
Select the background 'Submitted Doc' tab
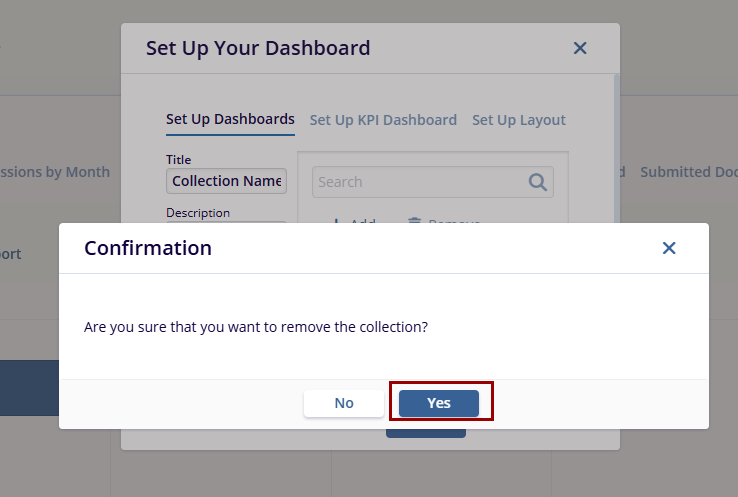tap(688, 172)
